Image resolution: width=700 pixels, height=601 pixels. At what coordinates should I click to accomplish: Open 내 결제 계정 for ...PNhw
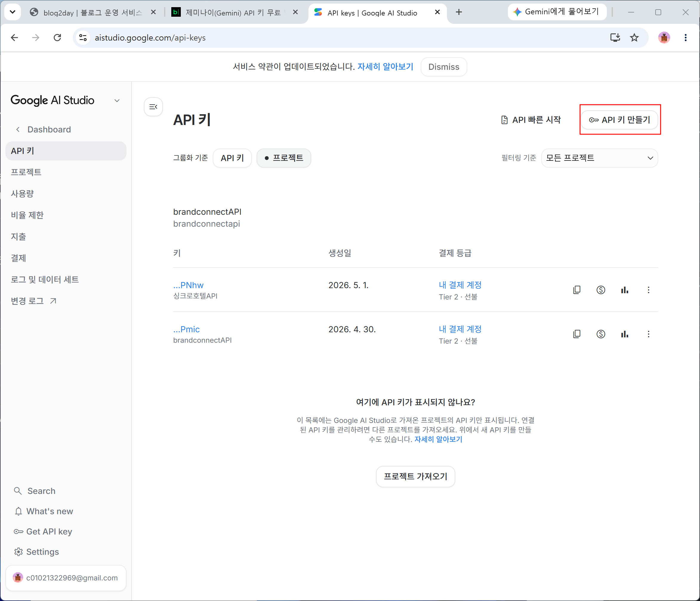coord(460,285)
